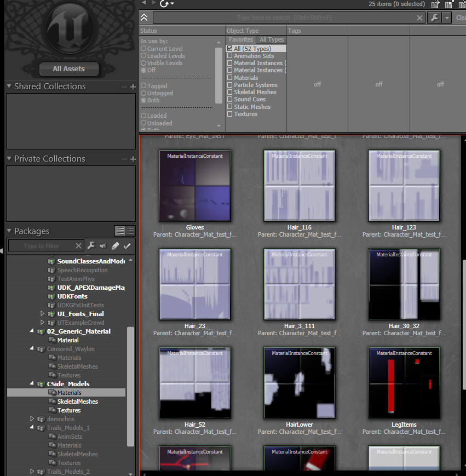Screen dimensions: 466x476
Task: Click the refresh circular arrow icon
Action: tap(164, 4)
